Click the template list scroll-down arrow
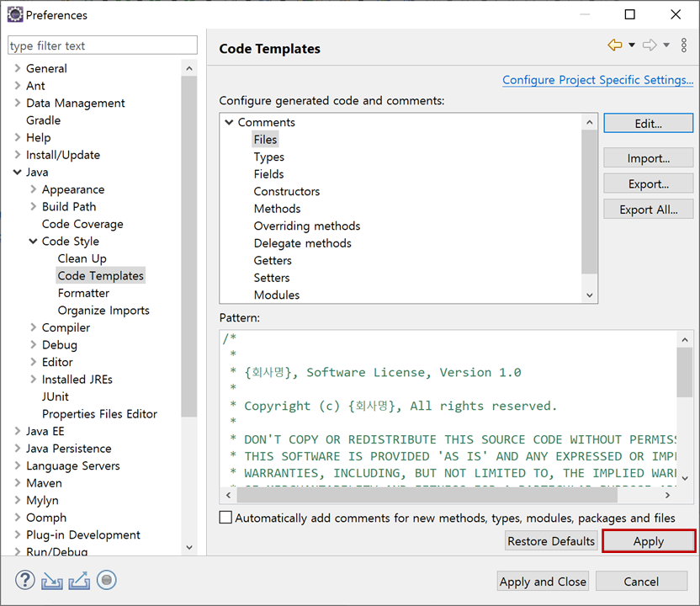Screen dimensions: 700x606 tap(589, 295)
